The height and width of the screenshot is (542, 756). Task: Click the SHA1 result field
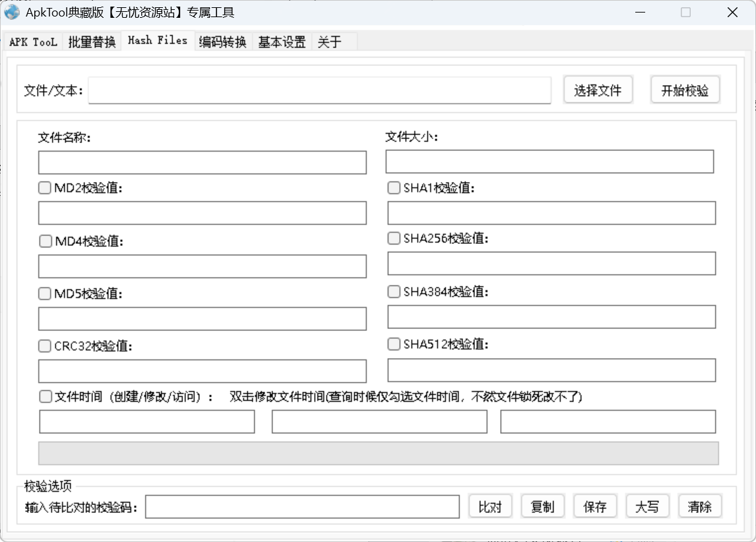tap(551, 213)
